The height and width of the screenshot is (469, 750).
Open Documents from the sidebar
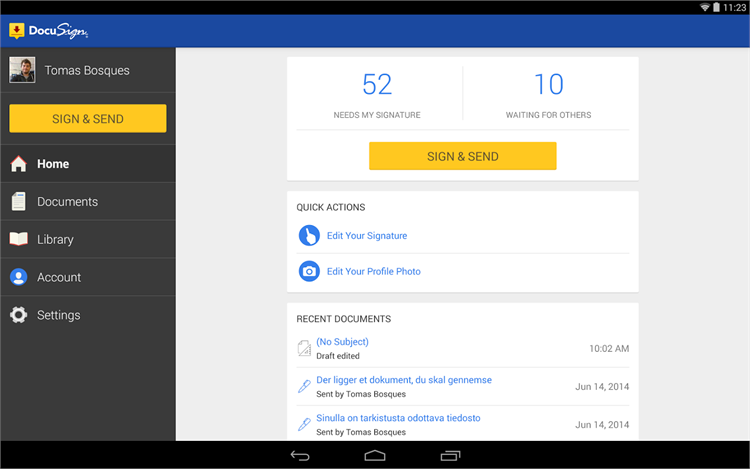(x=88, y=201)
